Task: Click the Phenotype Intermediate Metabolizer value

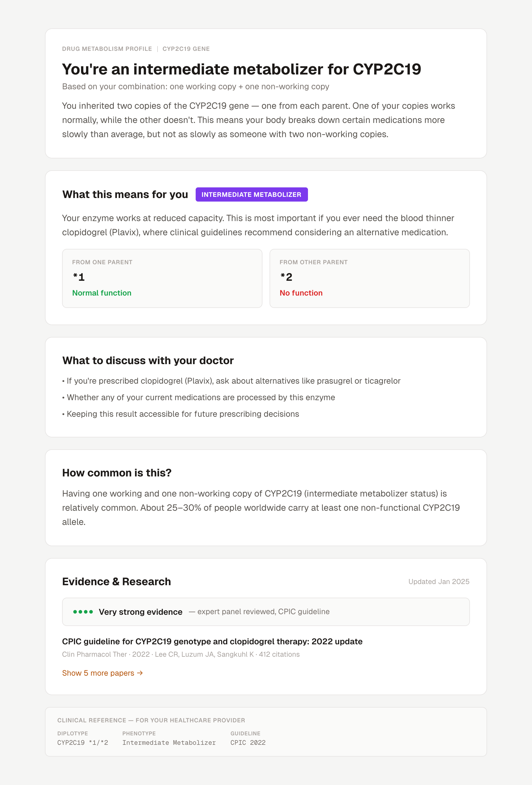Action: 169,743
